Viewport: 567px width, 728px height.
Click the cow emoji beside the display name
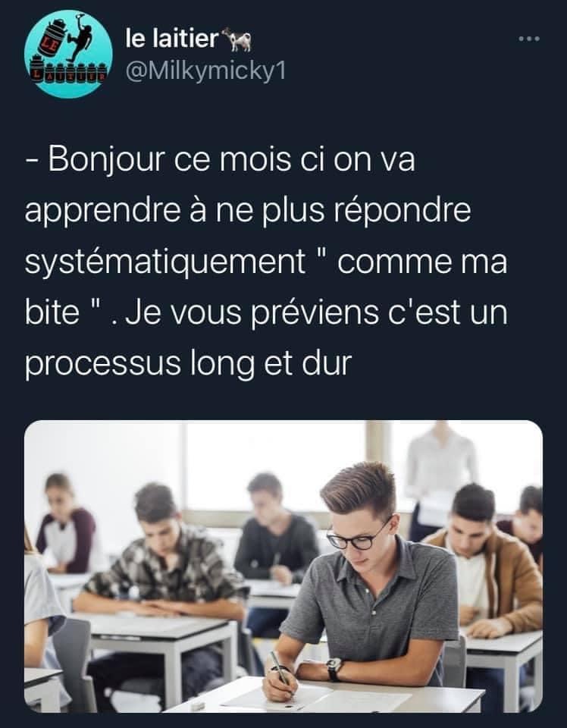237,39
